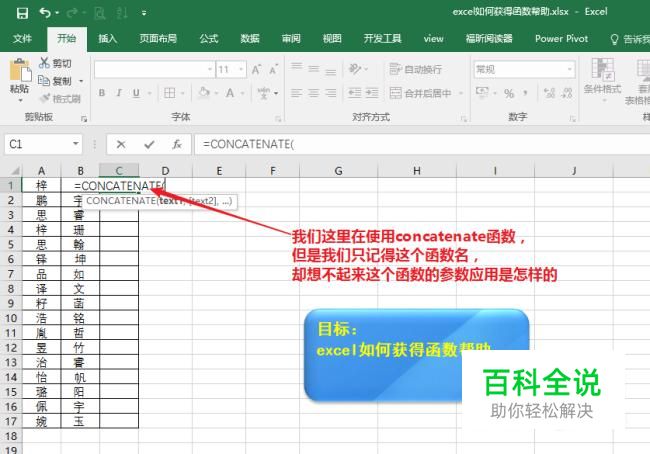650x454 pixels.
Task: Click the Name Box showing C1
Action: click(38, 144)
